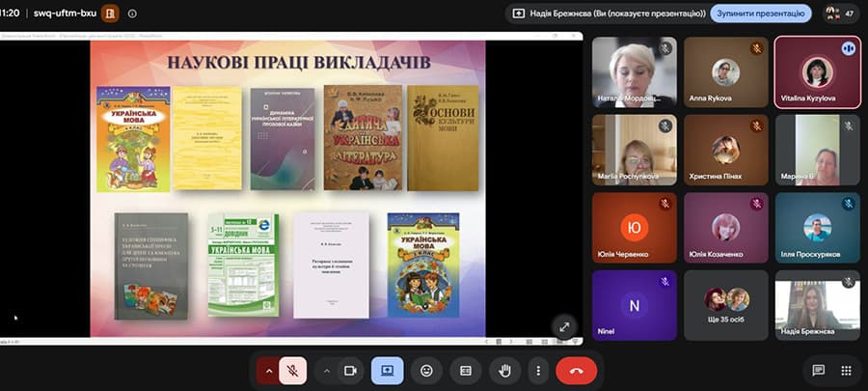The image size is (868, 391).
Task: Toggle the camera button
Action: [x=350, y=371]
